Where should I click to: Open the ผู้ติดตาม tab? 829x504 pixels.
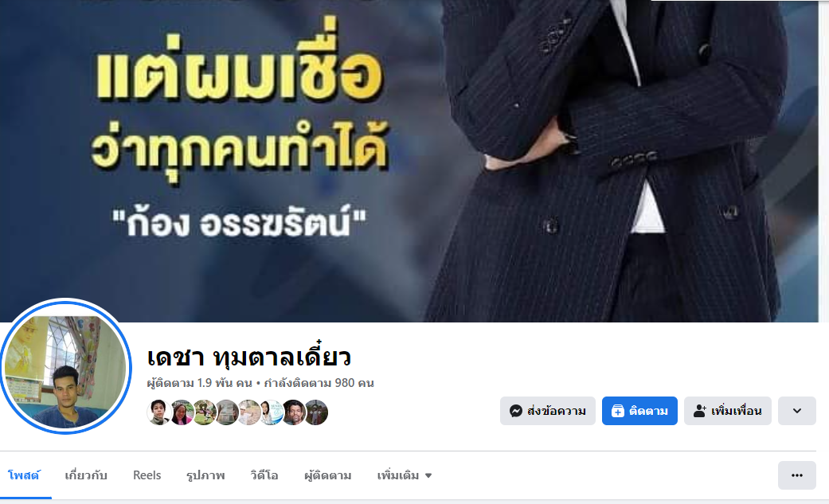pyautogui.click(x=328, y=475)
